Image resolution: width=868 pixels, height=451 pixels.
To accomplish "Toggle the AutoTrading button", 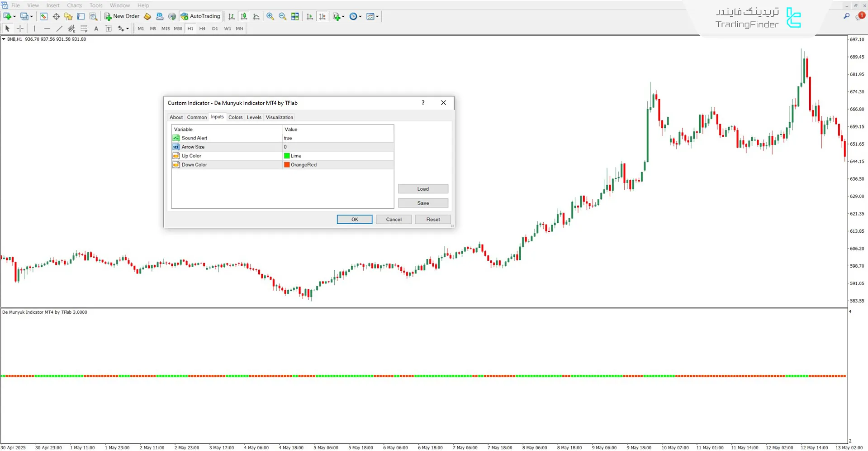I will coord(200,16).
